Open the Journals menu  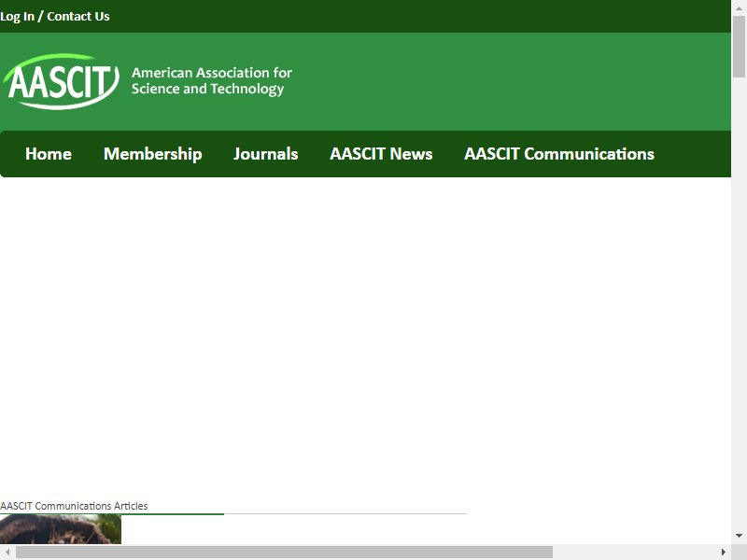tap(266, 154)
